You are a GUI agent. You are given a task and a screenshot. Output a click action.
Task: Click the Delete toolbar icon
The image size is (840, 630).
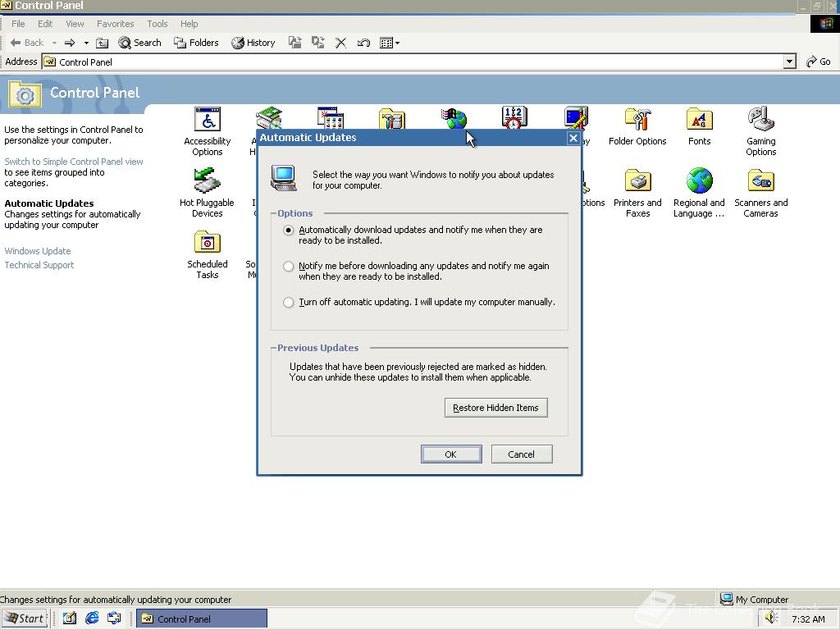(340, 43)
